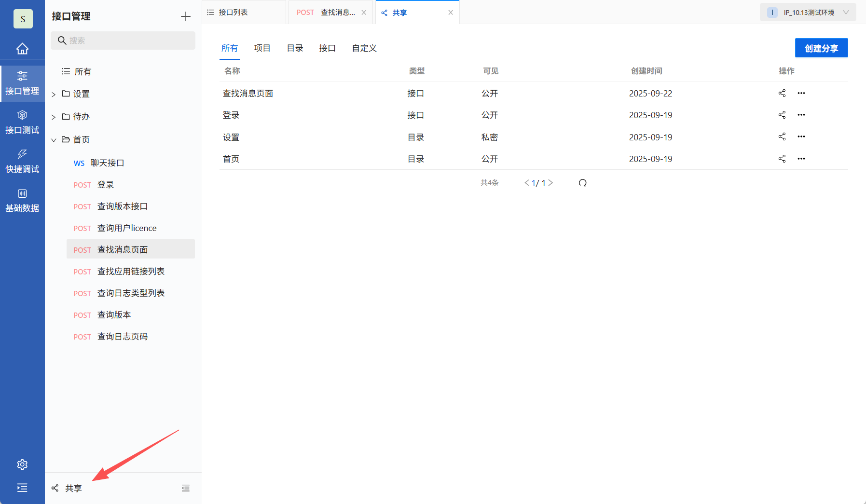866x504 pixels.
Task: Click the 创建分享 button
Action: pos(821,48)
